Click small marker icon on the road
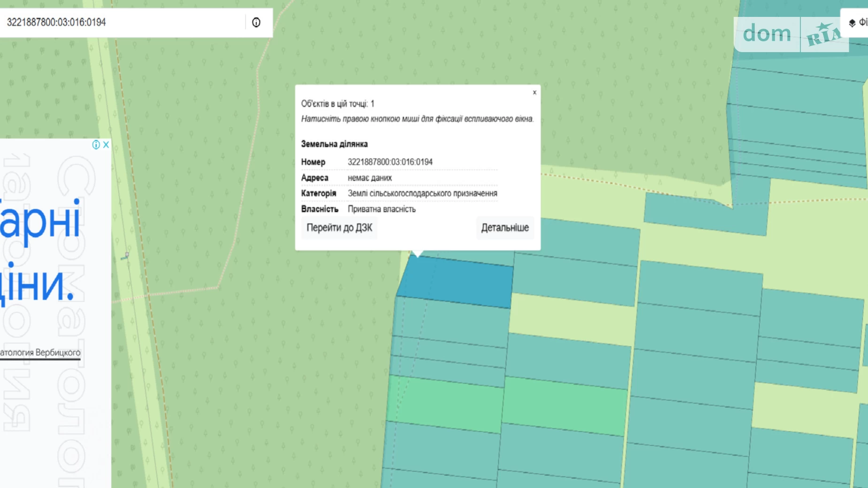The width and height of the screenshot is (868, 488). click(x=125, y=256)
